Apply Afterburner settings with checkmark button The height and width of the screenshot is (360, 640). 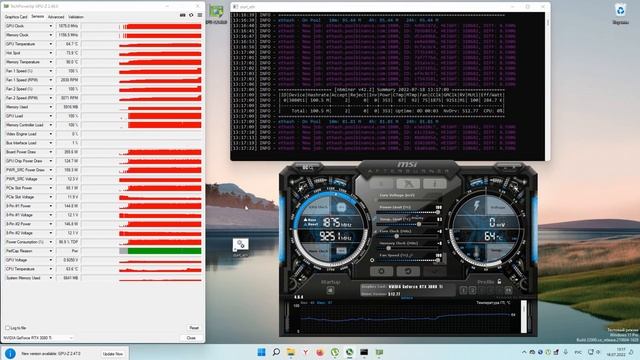tap(434, 271)
